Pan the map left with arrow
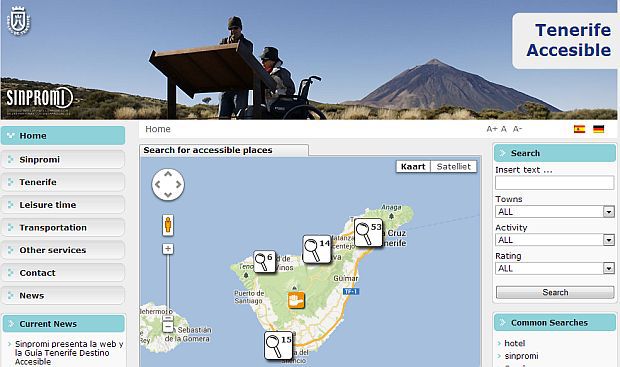 (157, 184)
